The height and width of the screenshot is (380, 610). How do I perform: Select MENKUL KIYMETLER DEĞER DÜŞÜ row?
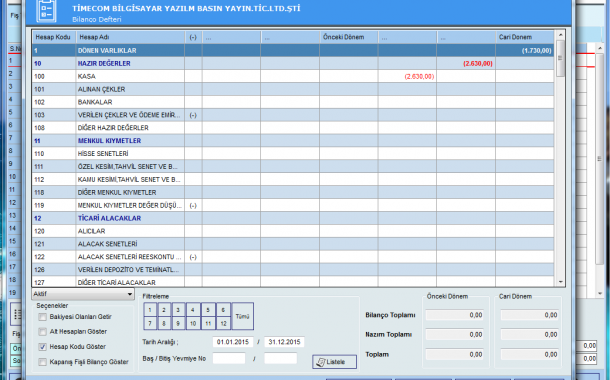tap(293, 205)
